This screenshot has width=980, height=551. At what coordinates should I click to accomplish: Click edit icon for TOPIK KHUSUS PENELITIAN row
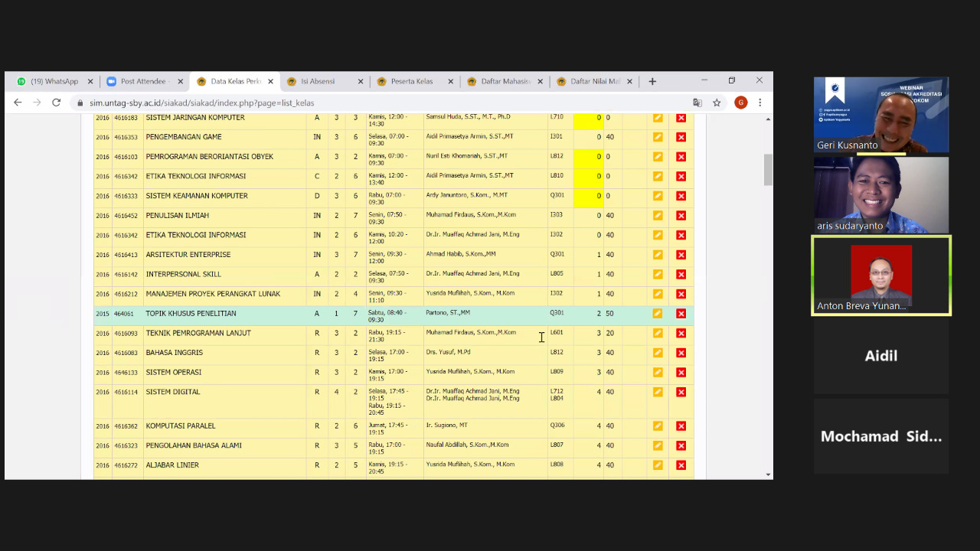[x=658, y=314]
